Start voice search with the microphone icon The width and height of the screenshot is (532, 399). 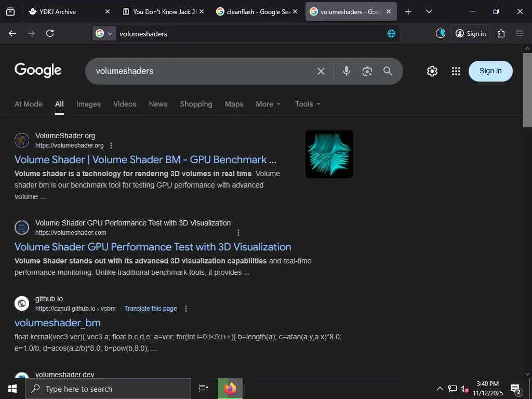(346, 71)
